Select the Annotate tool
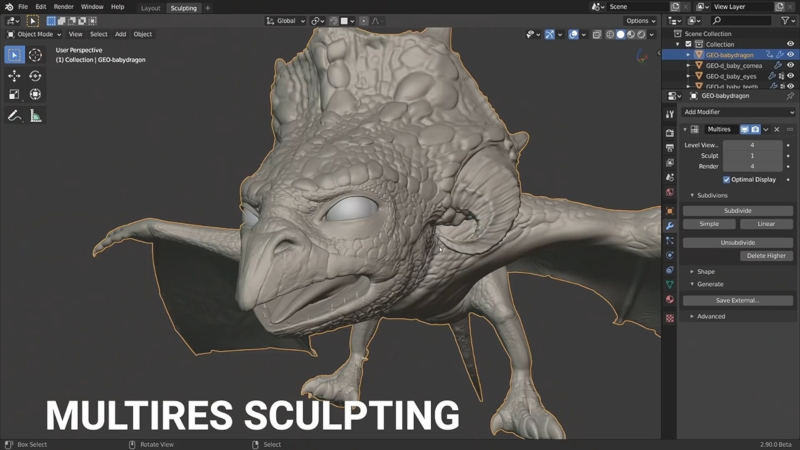 14,116
